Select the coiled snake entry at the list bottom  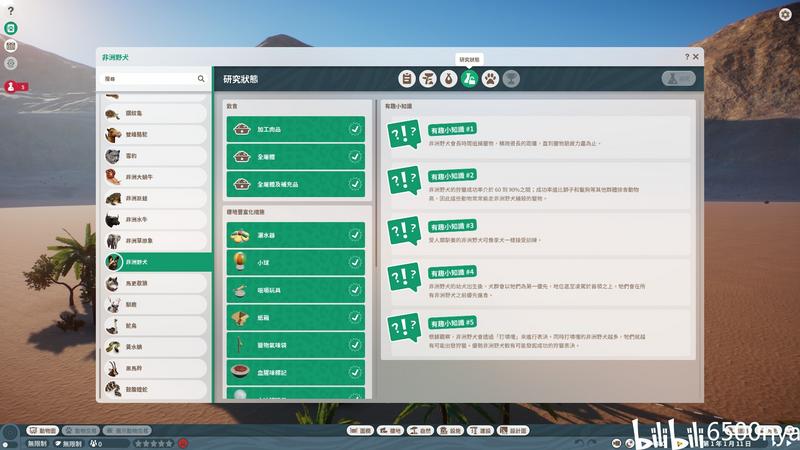155,389
